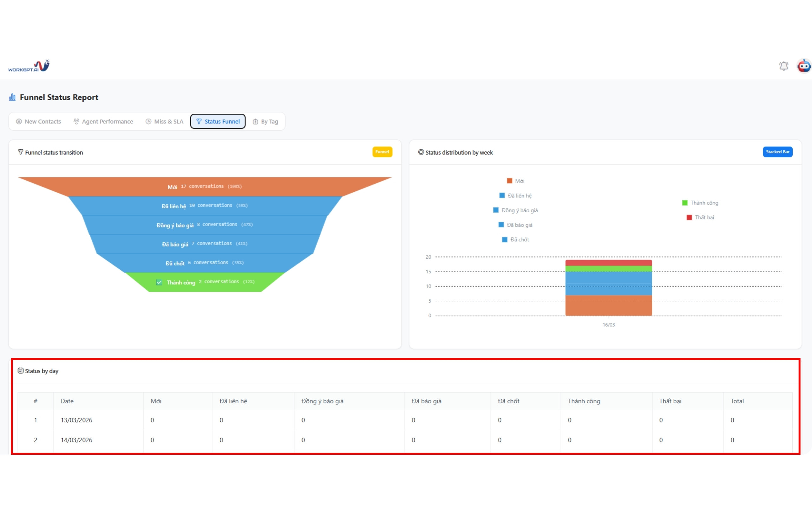Select the Miss & SLA tab
The image size is (812, 507).
tap(164, 121)
